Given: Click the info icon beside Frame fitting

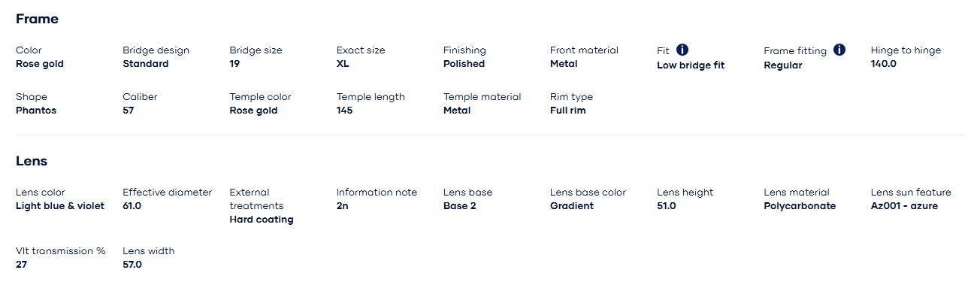Looking at the screenshot, I should click(x=839, y=50).
